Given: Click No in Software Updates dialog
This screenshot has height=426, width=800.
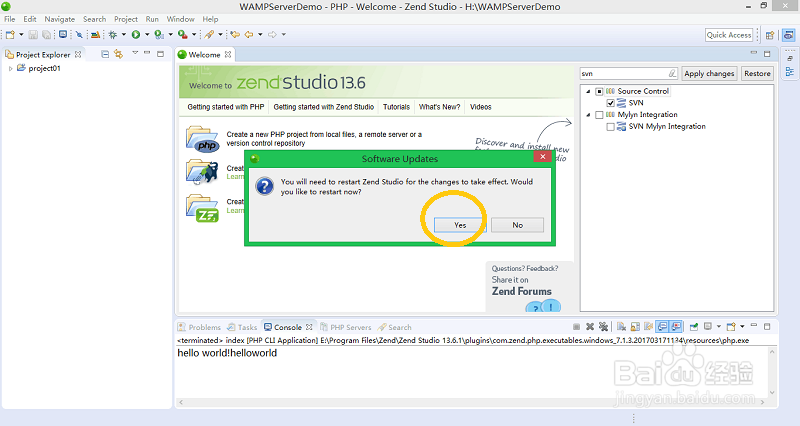Looking at the screenshot, I should click(517, 225).
